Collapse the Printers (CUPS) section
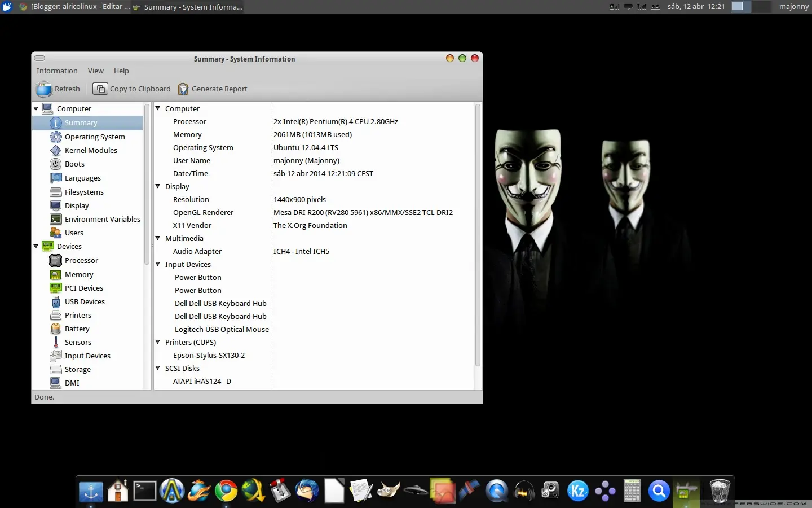812x508 pixels. 158,342
